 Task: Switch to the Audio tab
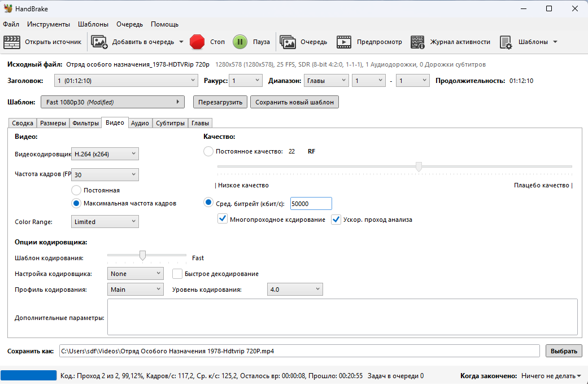[x=140, y=123]
